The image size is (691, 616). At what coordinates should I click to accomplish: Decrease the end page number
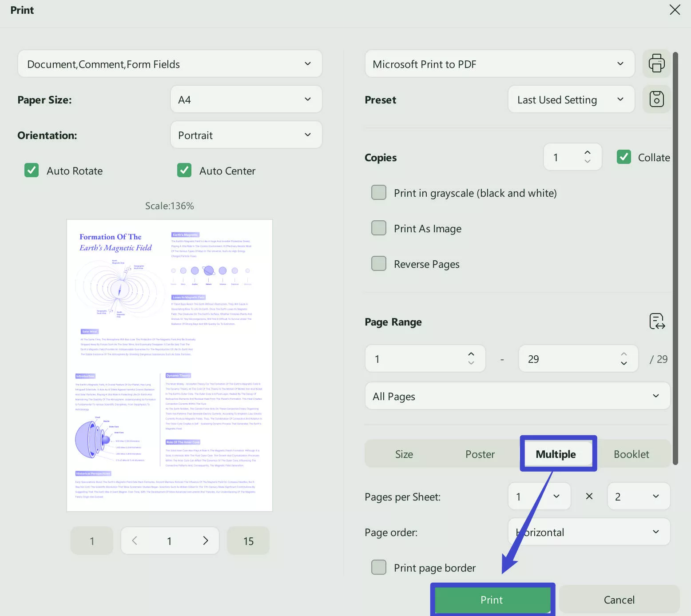pos(623,363)
